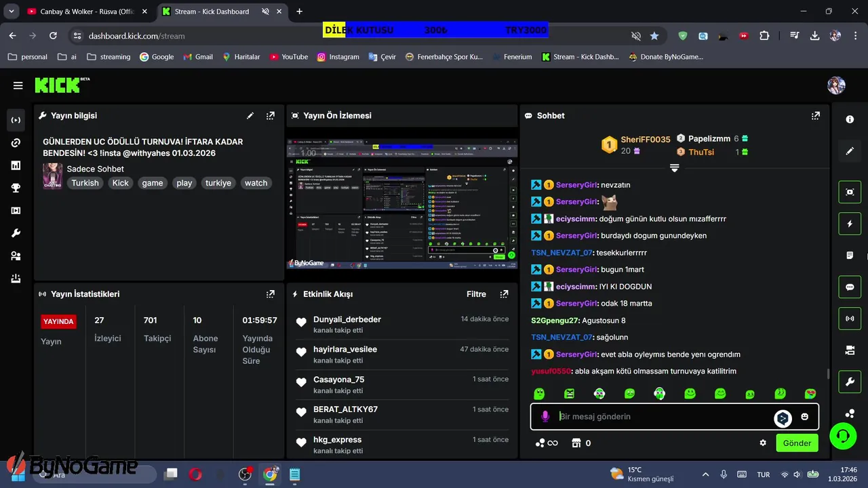Pop out the Etkinlik Akışı panel

pyautogui.click(x=504, y=294)
